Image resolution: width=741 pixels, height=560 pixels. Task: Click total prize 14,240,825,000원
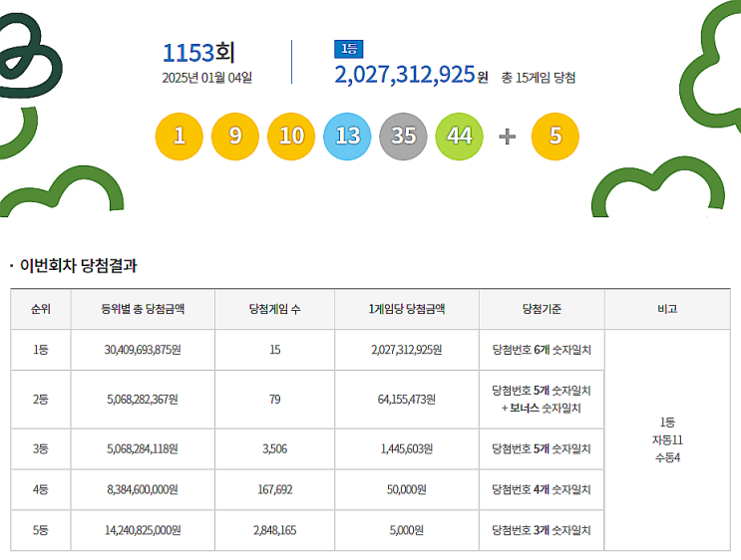[x=143, y=530]
